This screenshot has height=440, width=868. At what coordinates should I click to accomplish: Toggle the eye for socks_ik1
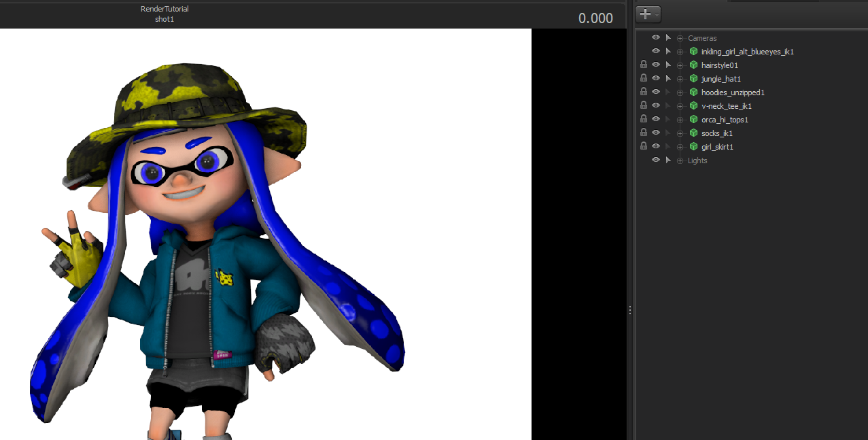pyautogui.click(x=656, y=133)
